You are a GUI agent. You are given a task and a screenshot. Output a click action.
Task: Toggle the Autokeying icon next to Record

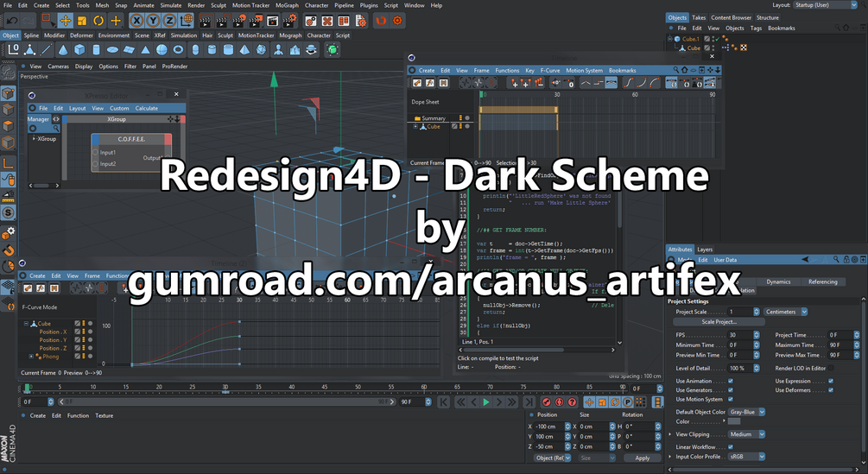(x=559, y=402)
